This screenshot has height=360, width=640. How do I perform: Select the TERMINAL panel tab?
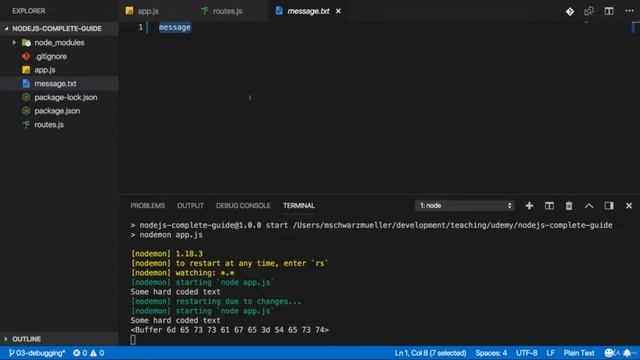[x=299, y=205]
